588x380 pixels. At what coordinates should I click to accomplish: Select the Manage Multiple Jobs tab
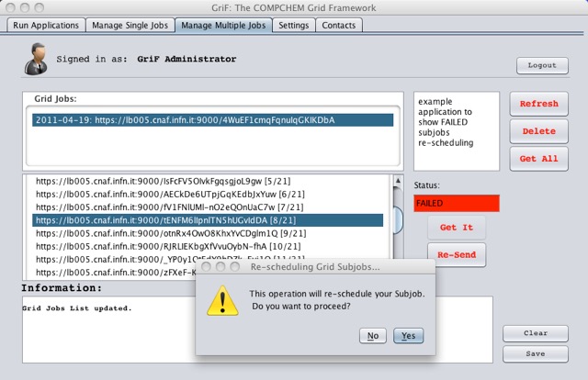tap(223, 25)
